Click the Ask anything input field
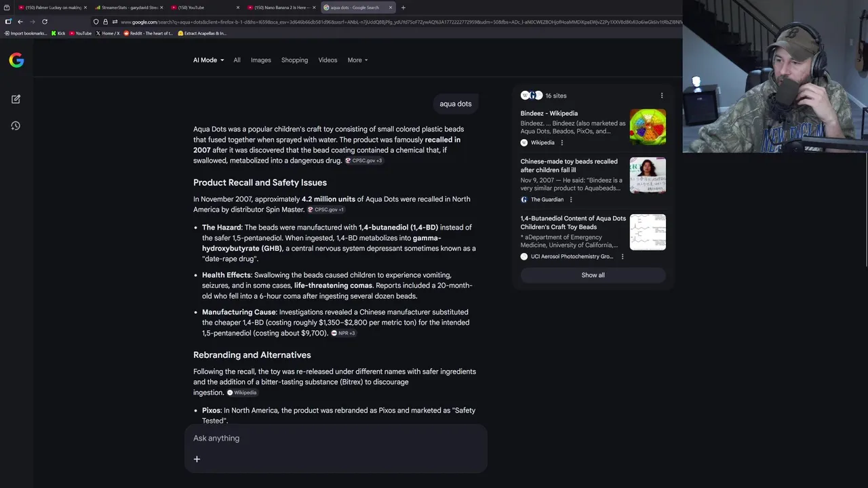The height and width of the screenshot is (488, 868). 336,438
